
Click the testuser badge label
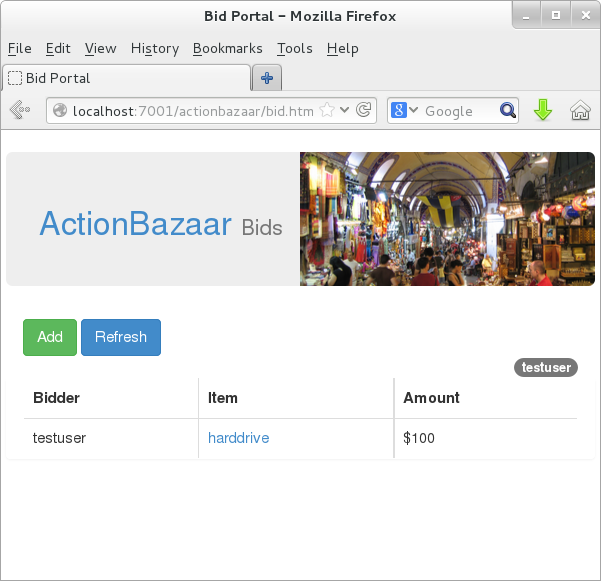pos(546,368)
